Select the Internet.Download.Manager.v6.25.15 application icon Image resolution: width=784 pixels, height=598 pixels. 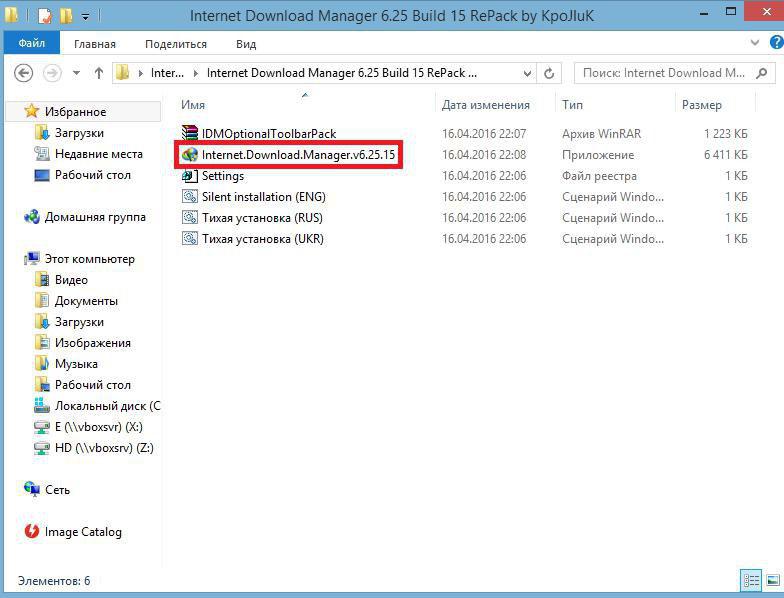point(190,154)
